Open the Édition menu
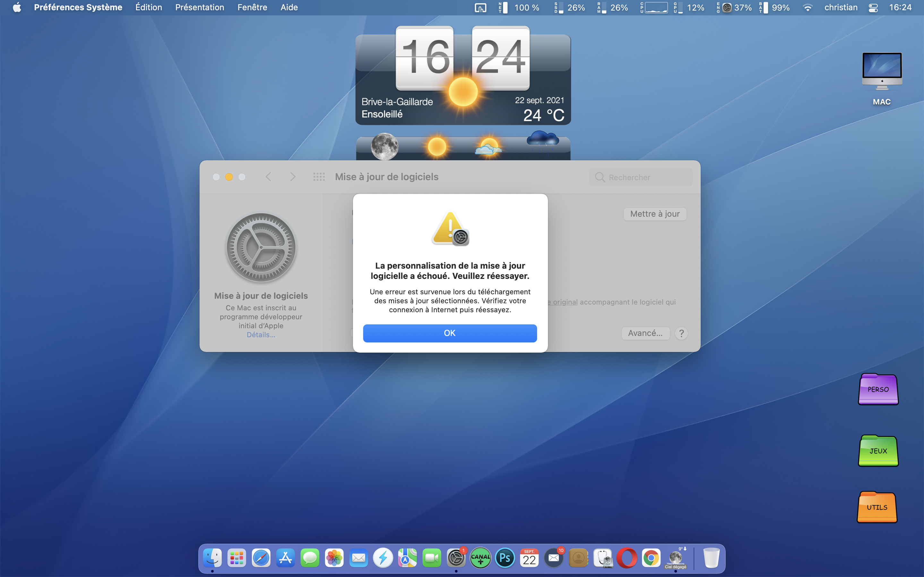Screen dimensions: 924x577 click(149, 7)
